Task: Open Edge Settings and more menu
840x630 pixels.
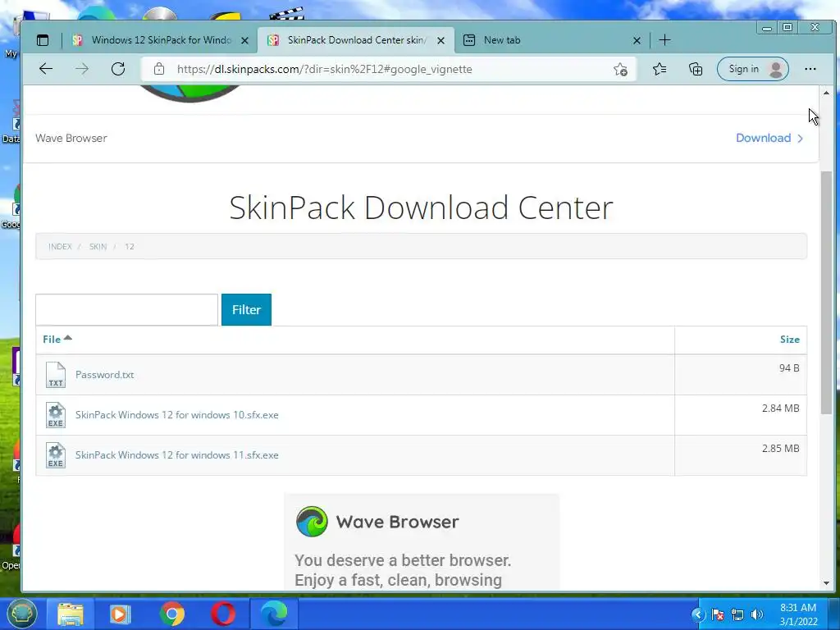Action: (810, 69)
